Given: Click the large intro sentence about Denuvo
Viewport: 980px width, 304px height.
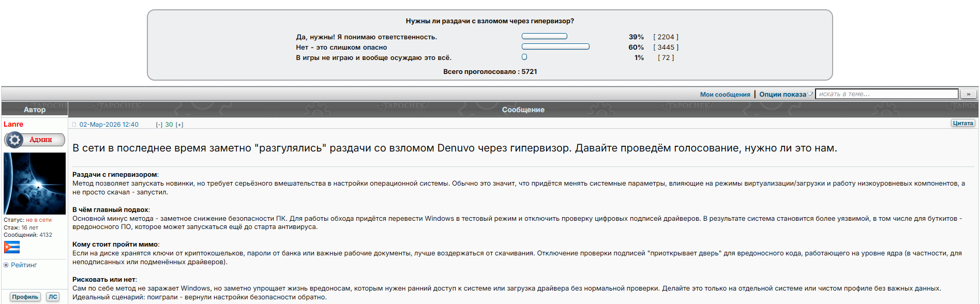Looking at the screenshot, I should [455, 148].
